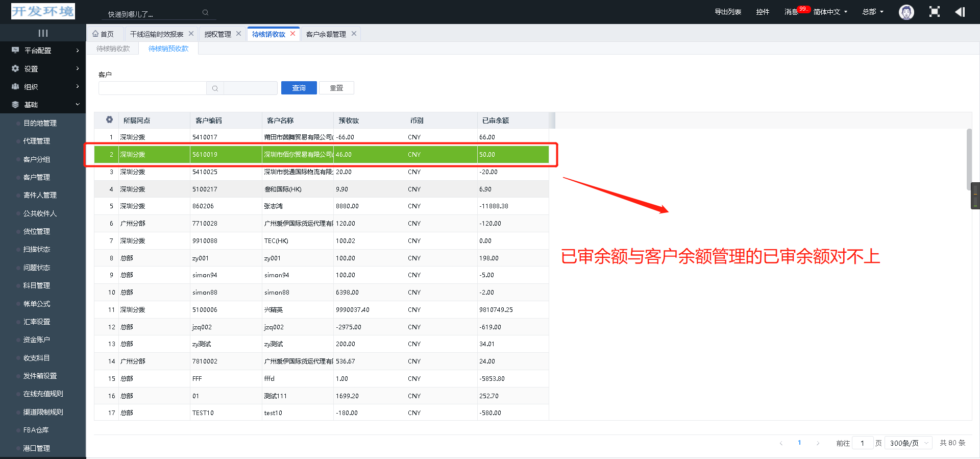Open the 300条/页 page size dropdown
Image resolution: width=980 pixels, height=459 pixels.
(908, 443)
